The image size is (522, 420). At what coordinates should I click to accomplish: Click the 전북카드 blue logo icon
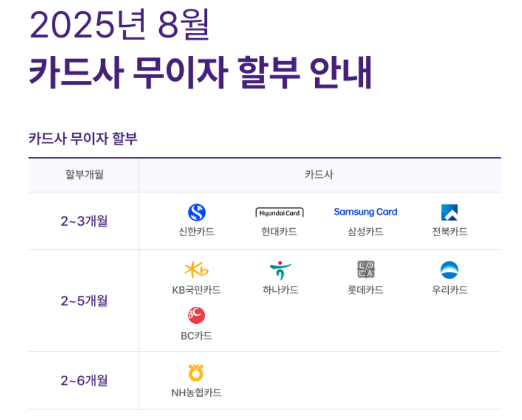[449, 212]
